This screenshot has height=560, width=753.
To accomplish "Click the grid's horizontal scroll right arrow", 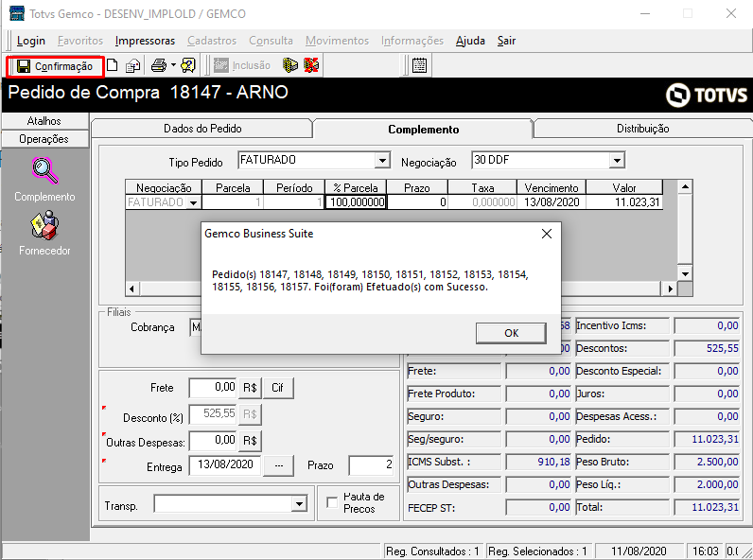I will click(x=670, y=289).
